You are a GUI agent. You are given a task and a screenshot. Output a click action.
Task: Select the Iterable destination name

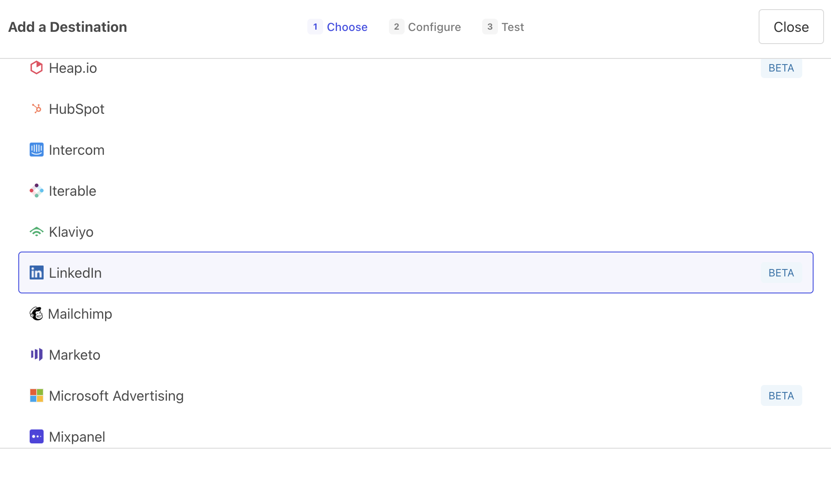[72, 191]
